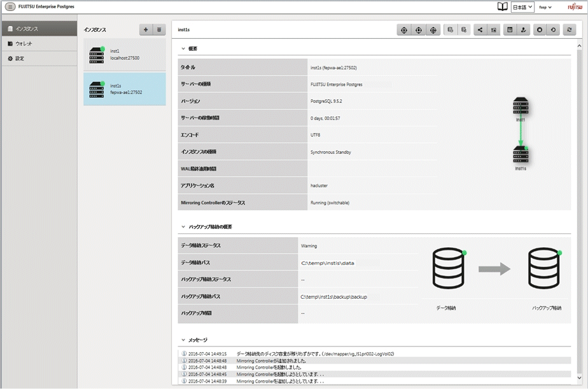
Task: Click the inst1s server node in topology diagram
Action: click(x=521, y=154)
